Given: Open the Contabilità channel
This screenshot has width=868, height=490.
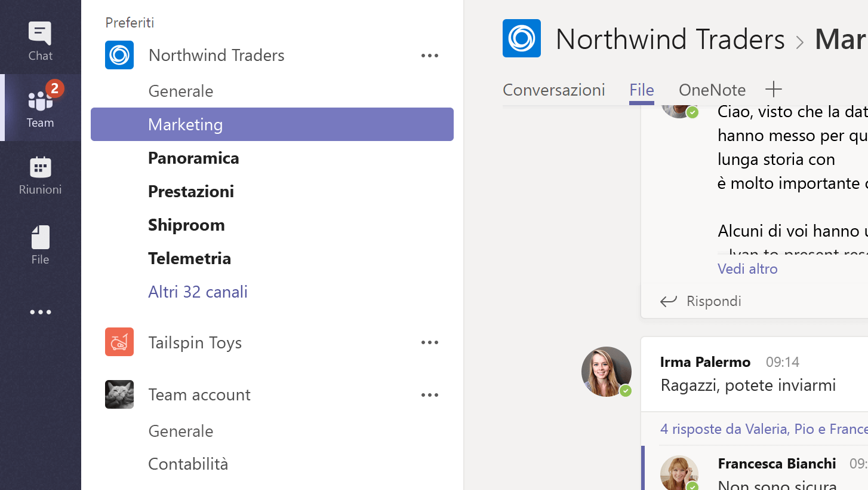Looking at the screenshot, I should [x=188, y=464].
